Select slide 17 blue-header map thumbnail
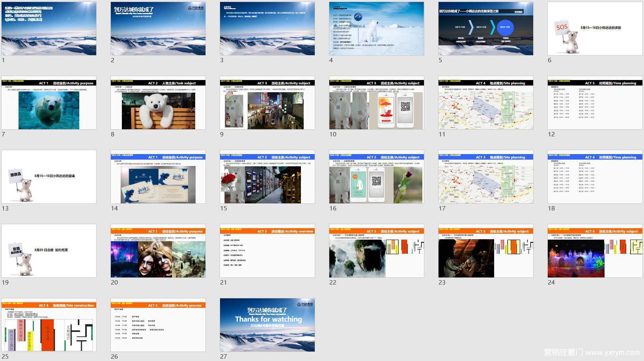644x361 pixels. click(x=486, y=177)
